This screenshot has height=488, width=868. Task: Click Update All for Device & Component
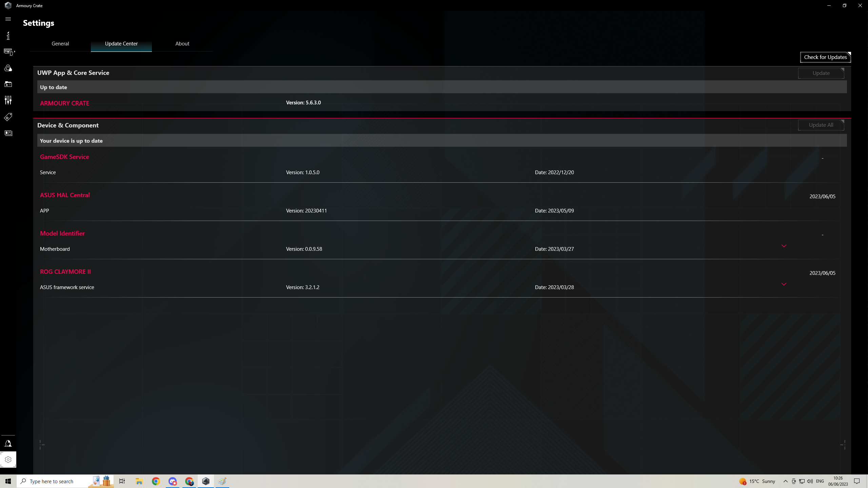point(821,125)
